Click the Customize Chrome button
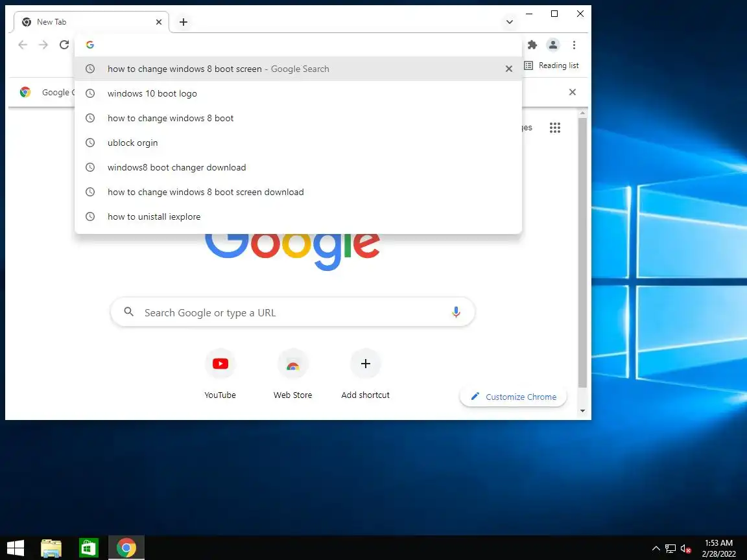This screenshot has height=560, width=747. 513,397
